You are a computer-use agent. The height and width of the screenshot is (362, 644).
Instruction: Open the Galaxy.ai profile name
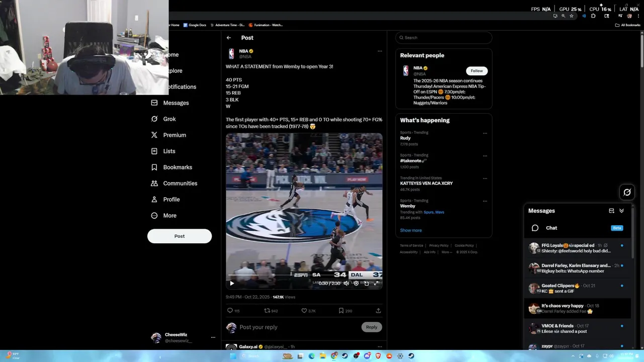pos(248,347)
